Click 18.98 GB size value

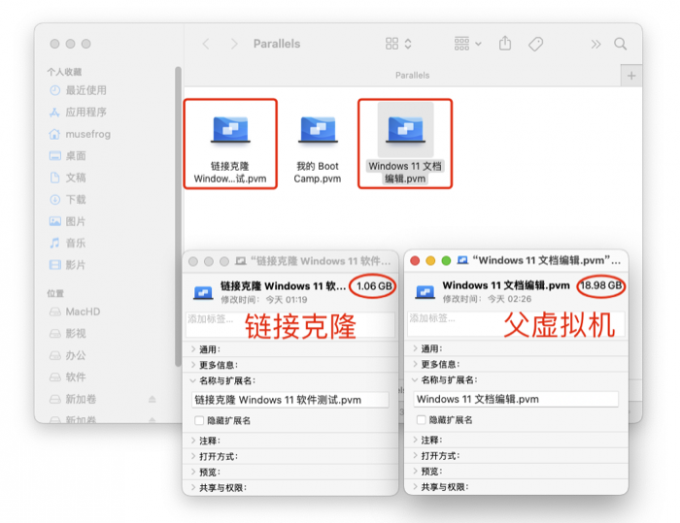[601, 285]
